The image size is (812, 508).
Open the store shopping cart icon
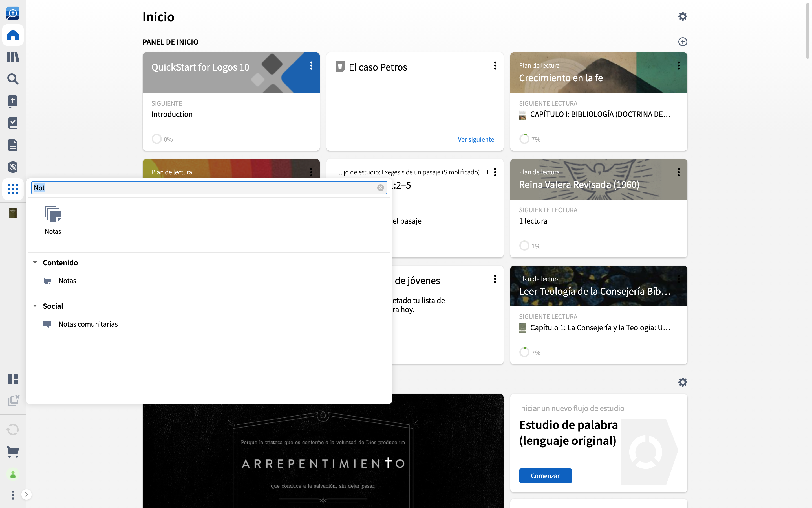click(13, 452)
